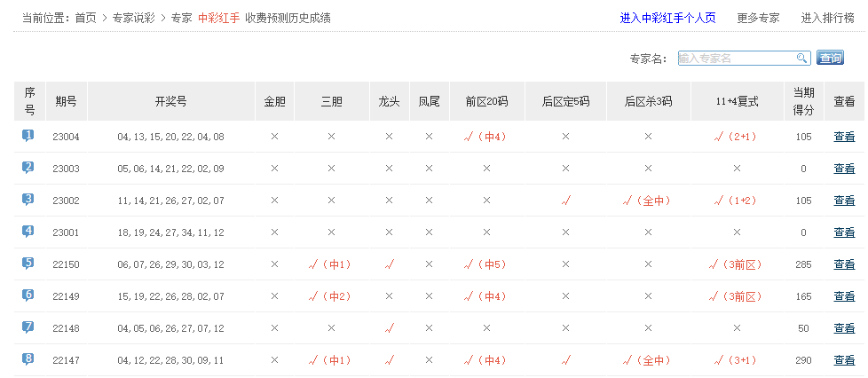Screen dimensions: 868x378
Task: Click 查看 for issue 22147
Action: [x=844, y=360]
